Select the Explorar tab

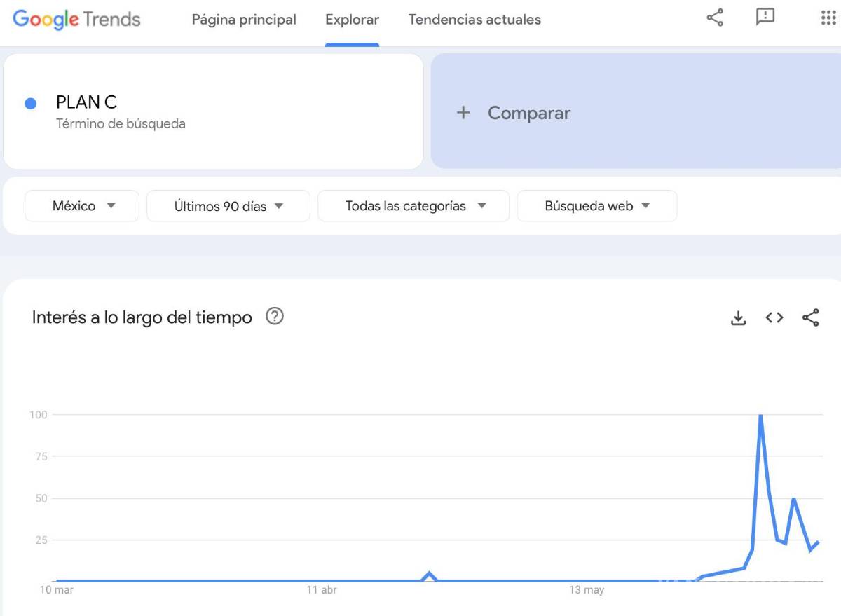tap(352, 20)
